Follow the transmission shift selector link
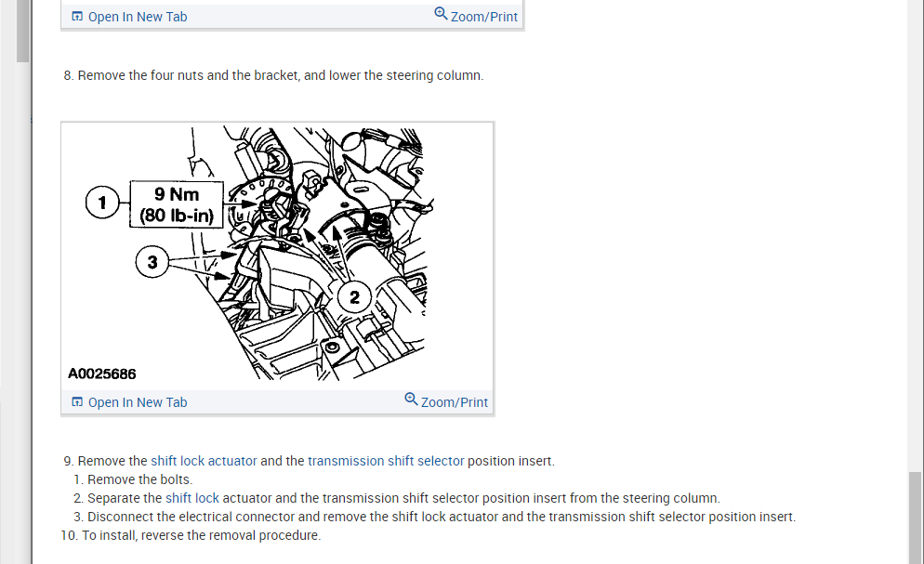924x564 pixels. pyautogui.click(x=386, y=461)
